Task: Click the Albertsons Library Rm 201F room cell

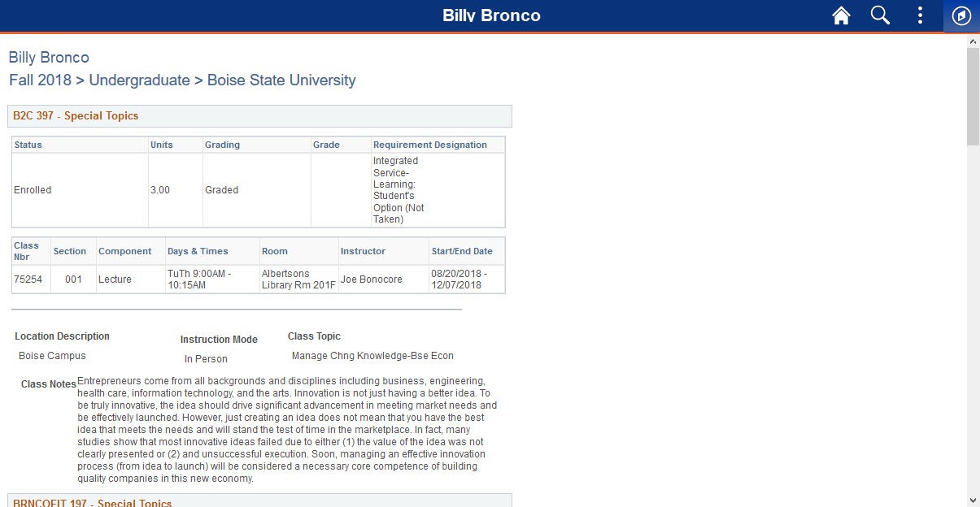Action: (298, 279)
